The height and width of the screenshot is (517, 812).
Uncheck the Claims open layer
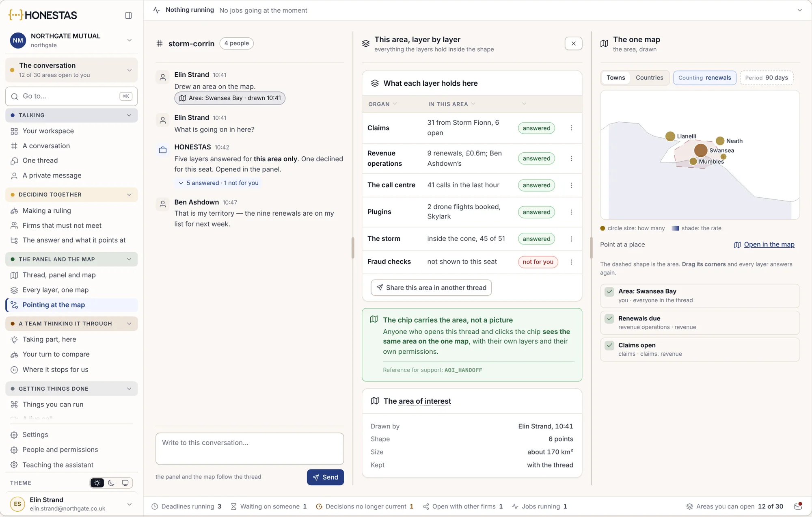609,345
